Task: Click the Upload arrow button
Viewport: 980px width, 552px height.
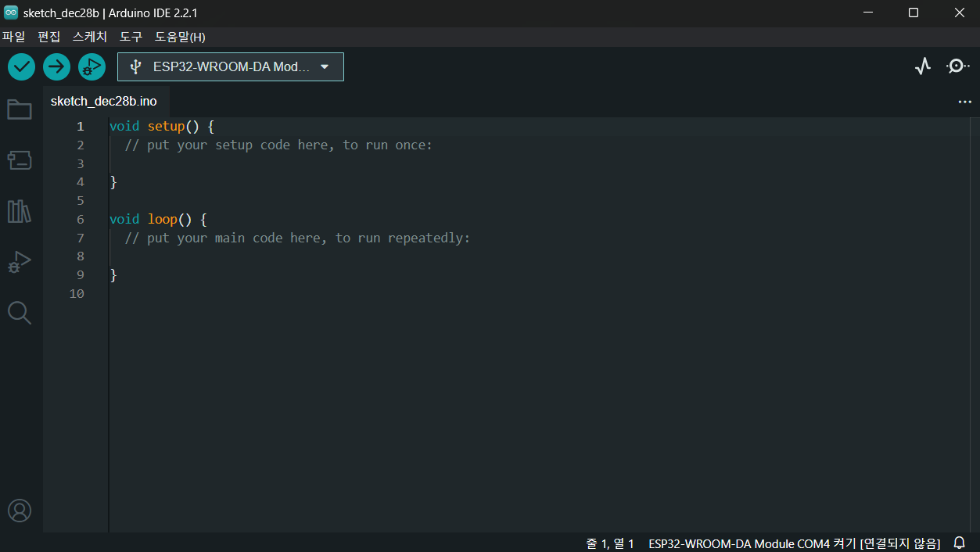Action: pos(56,67)
